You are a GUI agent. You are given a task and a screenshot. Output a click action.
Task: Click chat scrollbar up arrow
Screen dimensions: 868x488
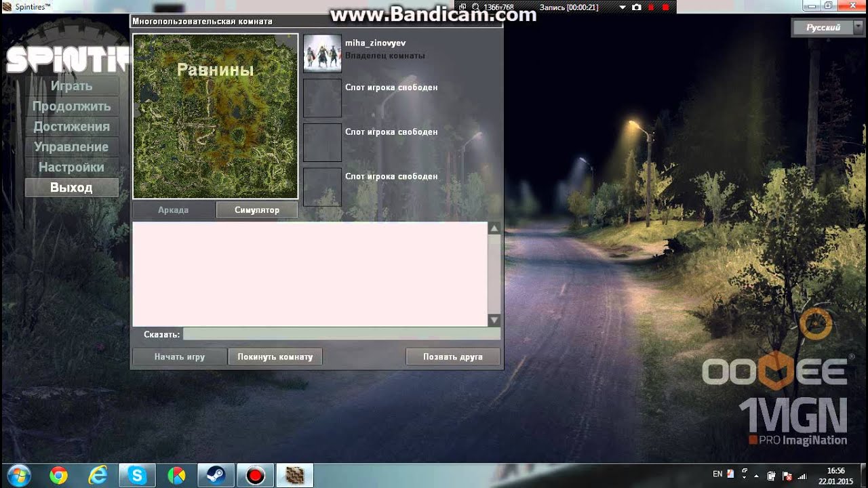coord(494,228)
